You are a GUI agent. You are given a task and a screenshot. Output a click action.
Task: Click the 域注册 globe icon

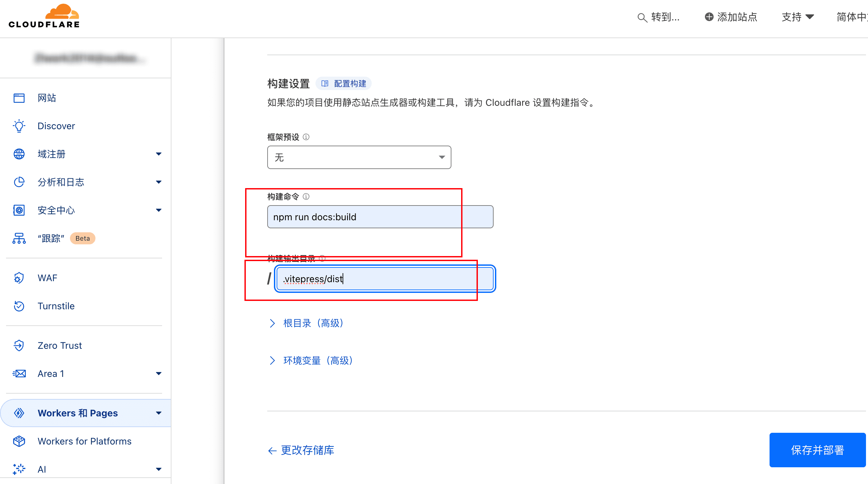[19, 154]
